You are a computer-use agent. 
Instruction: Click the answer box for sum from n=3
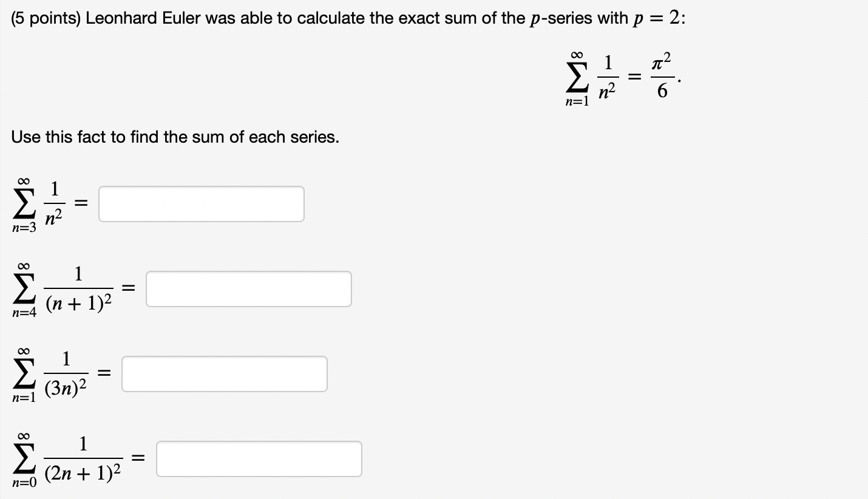tap(202, 203)
